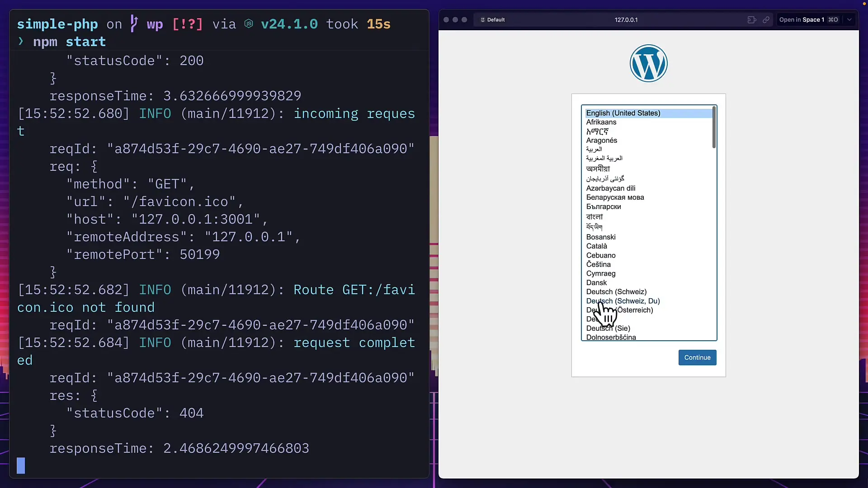
Task: Click statusCode 200 line in terminal
Action: 135,61
